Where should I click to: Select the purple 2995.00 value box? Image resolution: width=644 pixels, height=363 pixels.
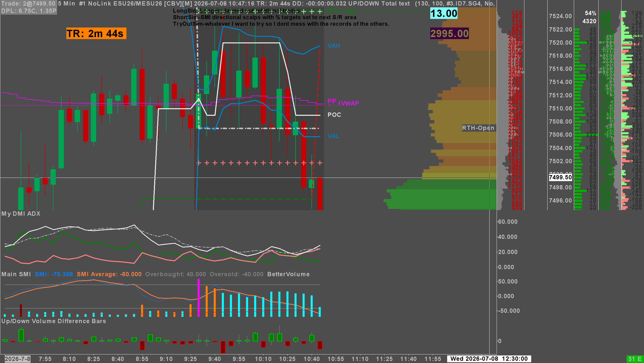pyautogui.click(x=449, y=34)
